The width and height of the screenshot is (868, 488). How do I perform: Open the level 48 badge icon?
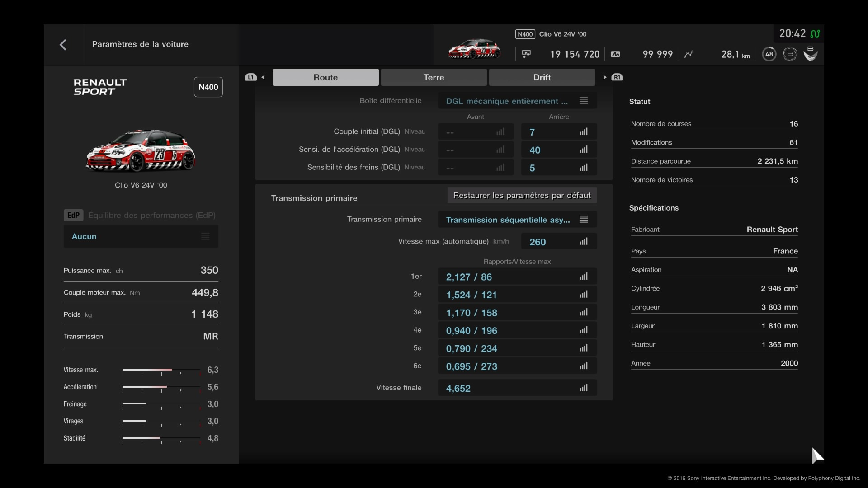[769, 54]
